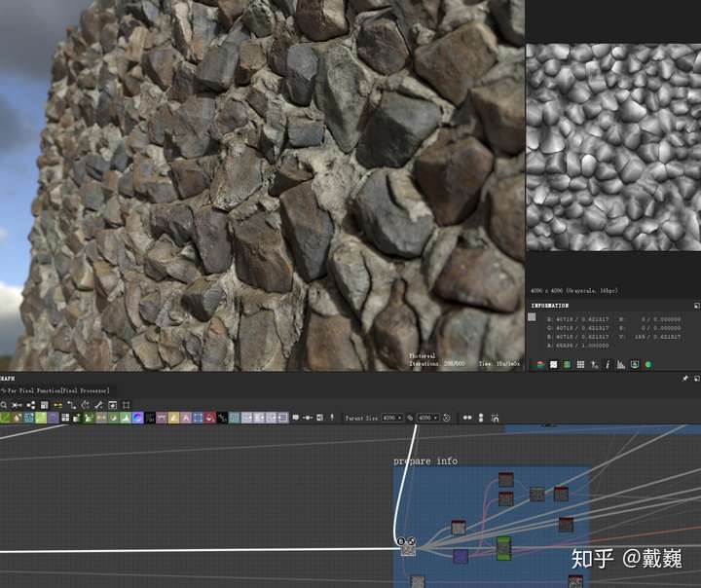Click the reset size circular icon after 4096
This screenshot has height=588, width=701.
tap(446, 418)
